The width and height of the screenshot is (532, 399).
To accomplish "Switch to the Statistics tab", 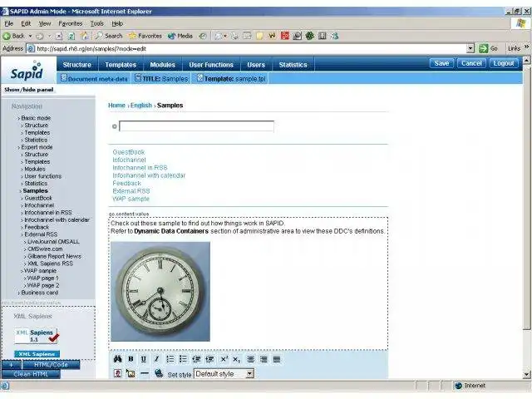I will coord(293,65).
